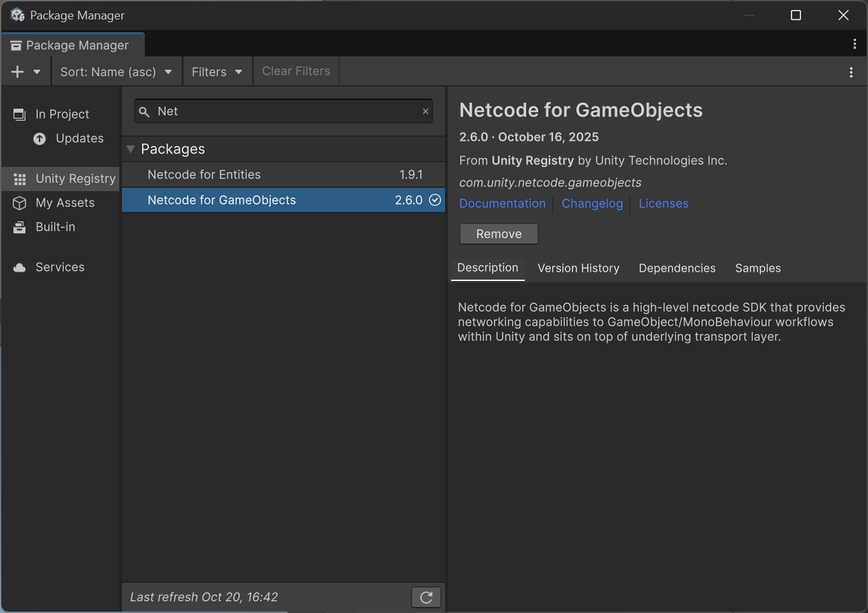The height and width of the screenshot is (613, 868).
Task: Open My Assets in the sidebar
Action: tap(64, 203)
